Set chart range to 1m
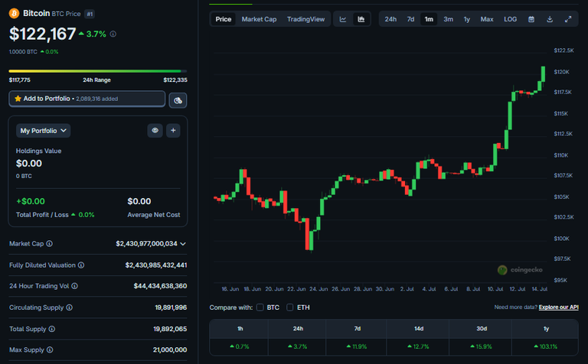This screenshot has width=588, height=364. pyautogui.click(x=429, y=19)
